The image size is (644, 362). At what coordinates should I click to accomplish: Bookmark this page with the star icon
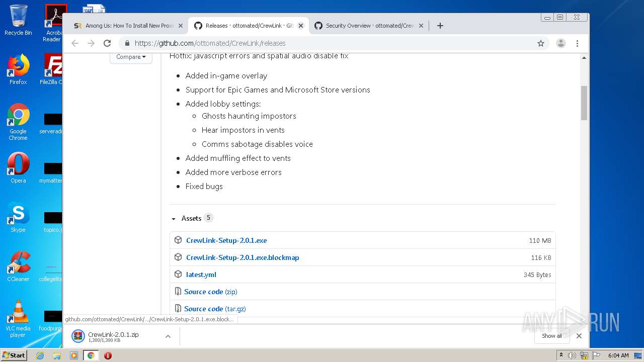pos(541,43)
